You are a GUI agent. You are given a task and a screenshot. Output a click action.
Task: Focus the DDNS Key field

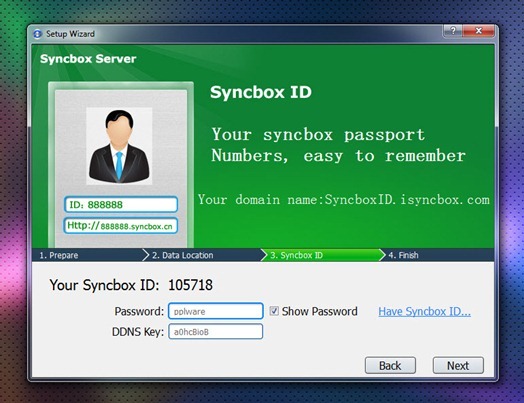coord(216,331)
